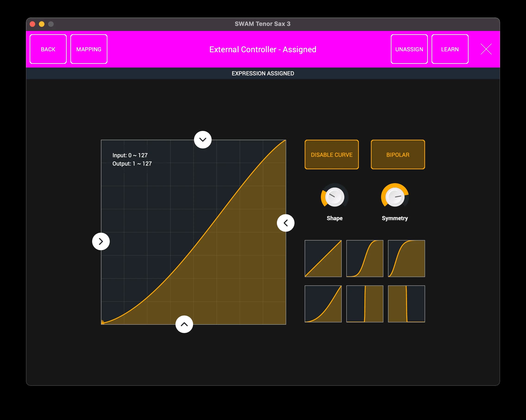Click the up chevron handle below graph

pos(184,324)
